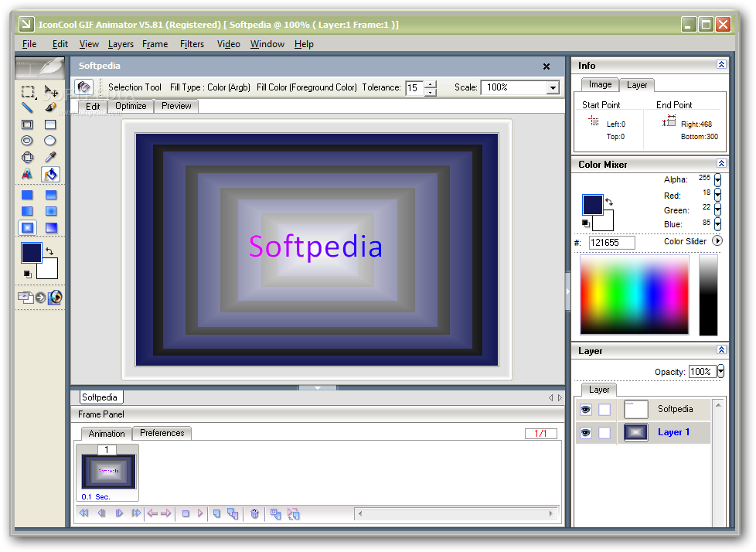Choose the diagonal gradient fill style
This screenshot has height=552, width=756.
point(50,227)
